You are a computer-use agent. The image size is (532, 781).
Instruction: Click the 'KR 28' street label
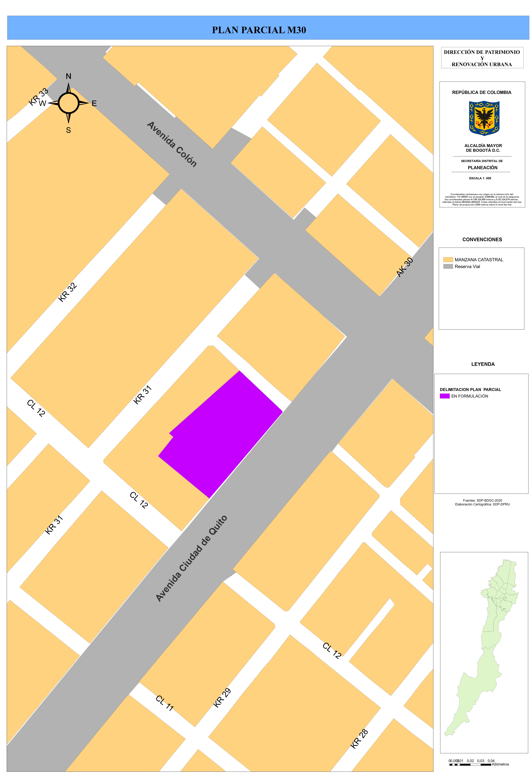click(359, 739)
